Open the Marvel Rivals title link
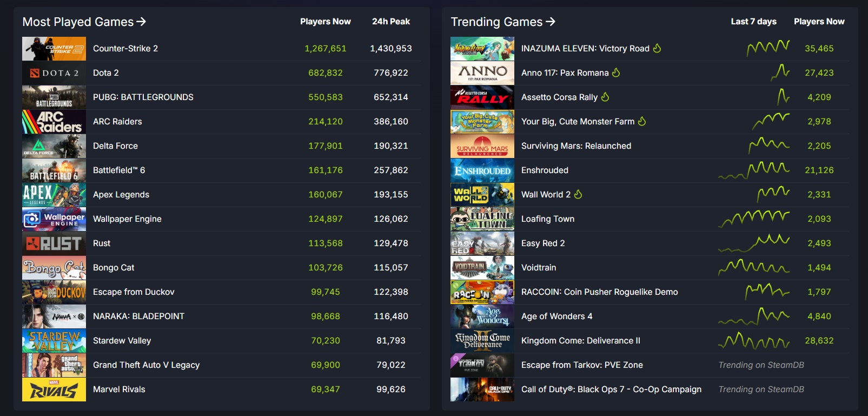The image size is (868, 416). (119, 389)
